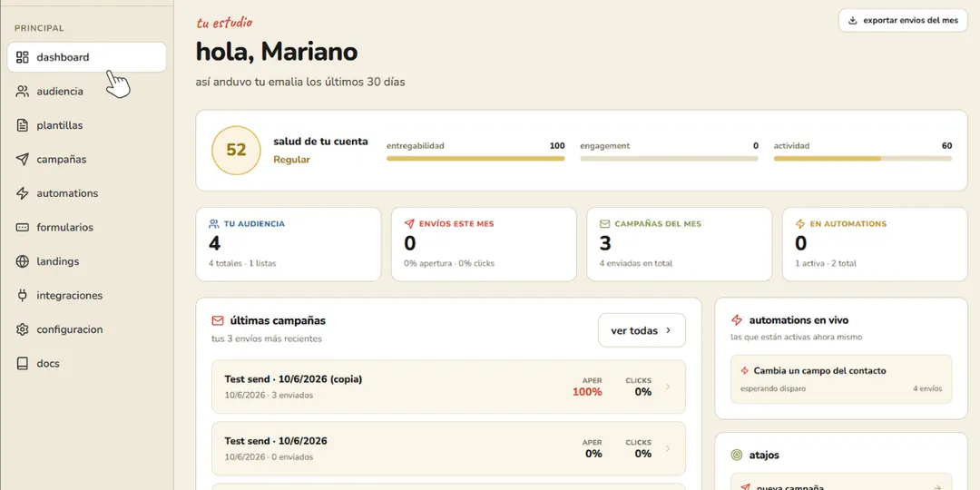Screen dimensions: 980x490
Task: Click the '4 envíos' text in automation row
Action: click(927, 388)
